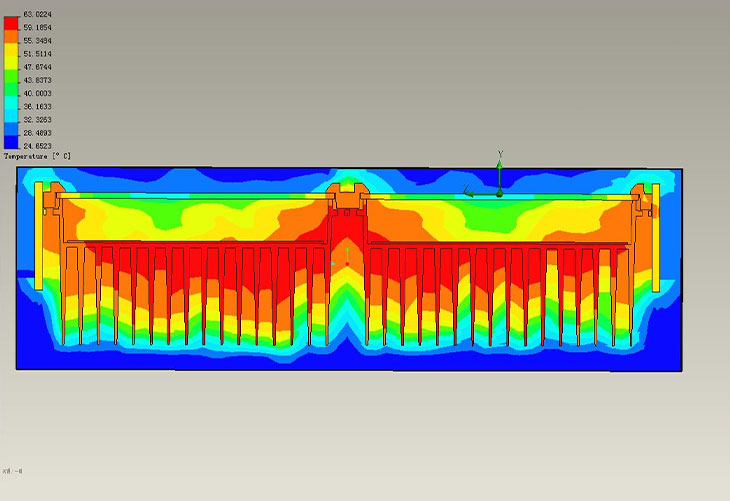Viewport: 730px width, 501px height.
Task: Select the yellow vertical bar on the right side
Action: point(656,236)
